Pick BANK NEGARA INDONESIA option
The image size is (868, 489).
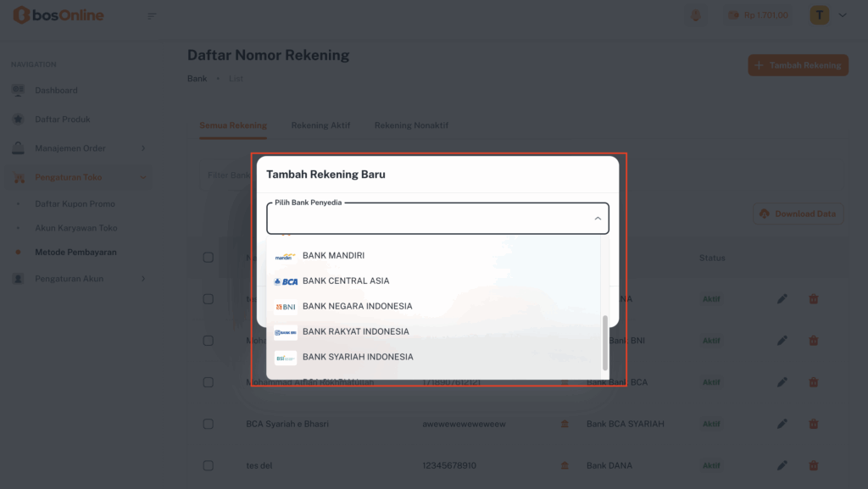(x=357, y=306)
